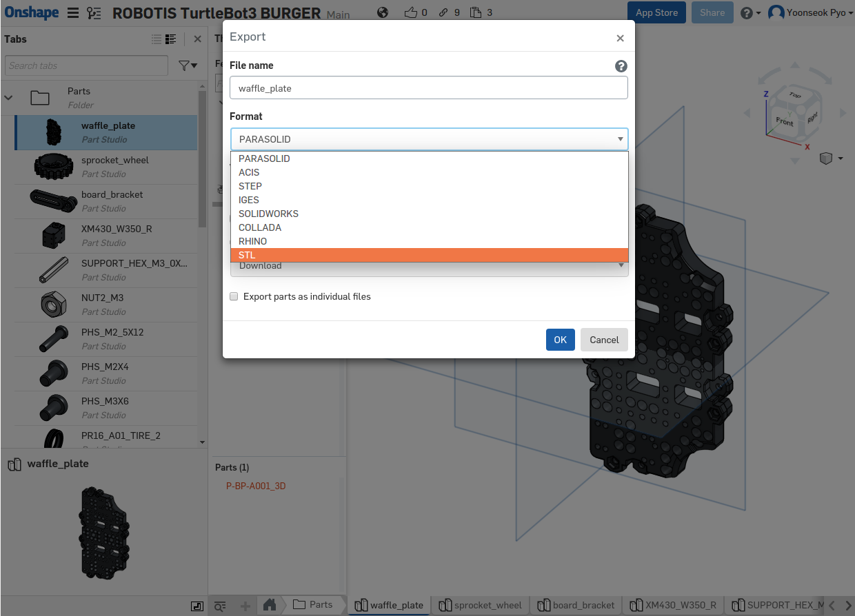This screenshot has height=616, width=855.
Task: Select sprocket_wheel Part Studio in list
Action: (105, 167)
